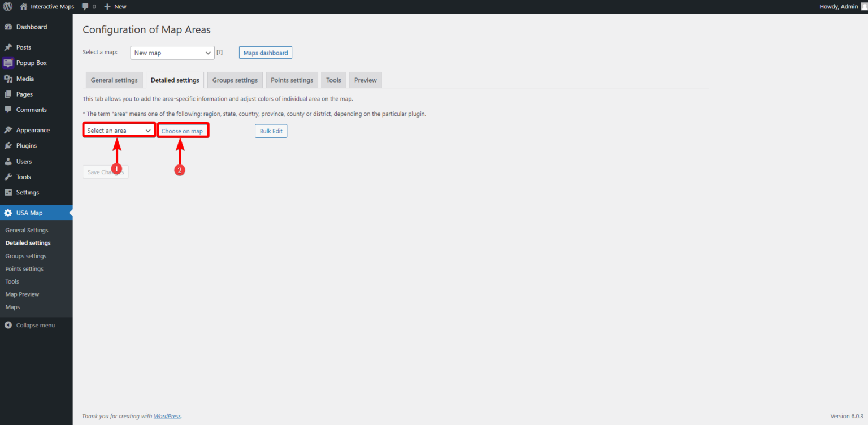868x425 pixels.
Task: Open the Select an area dropdown
Action: point(119,131)
